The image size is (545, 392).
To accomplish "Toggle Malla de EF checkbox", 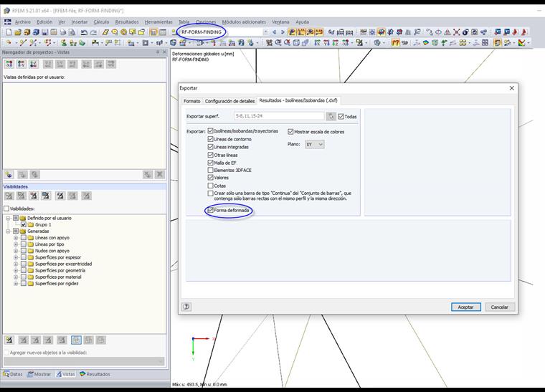I will (x=210, y=163).
